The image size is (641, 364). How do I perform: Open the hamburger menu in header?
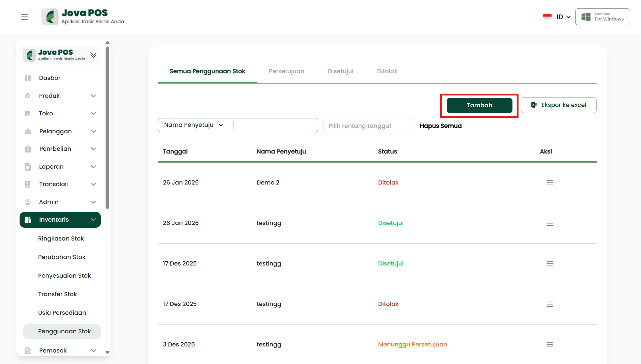[x=25, y=17]
